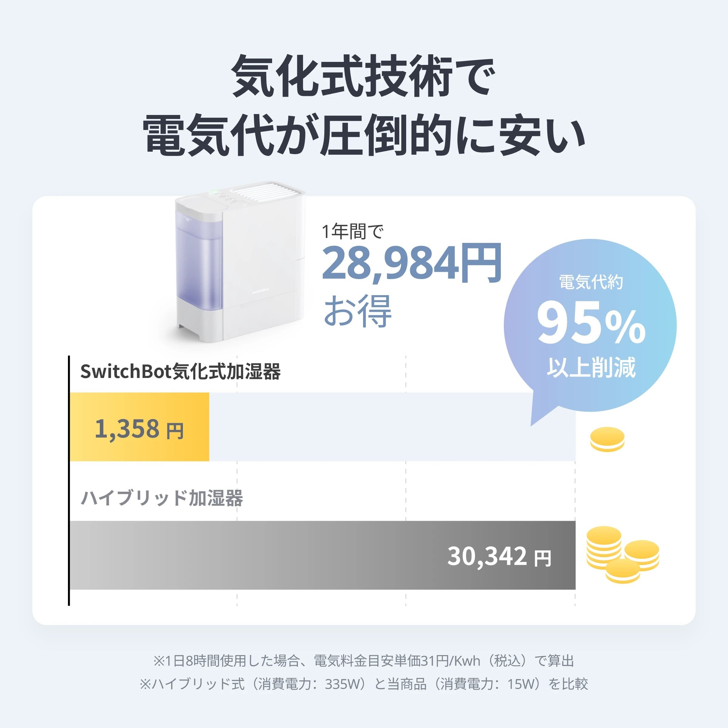Select the gray 30,342 円 bar
728x728 pixels.
coord(322,555)
